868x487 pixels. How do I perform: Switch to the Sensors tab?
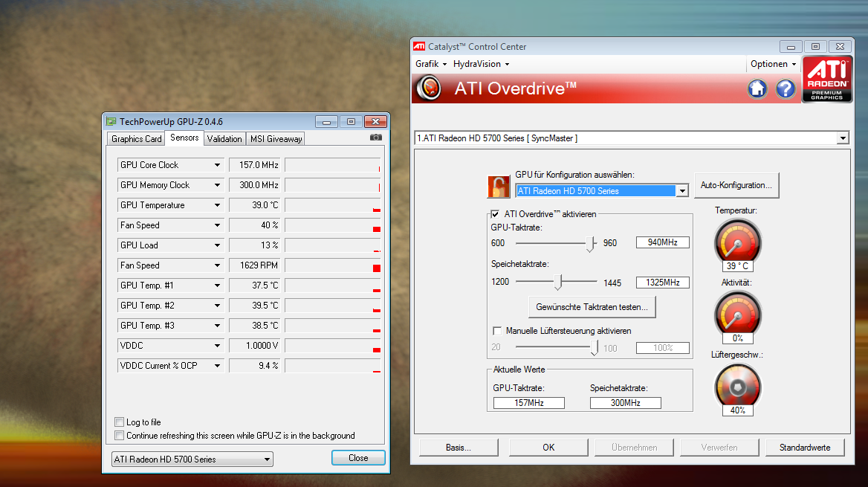pos(184,138)
